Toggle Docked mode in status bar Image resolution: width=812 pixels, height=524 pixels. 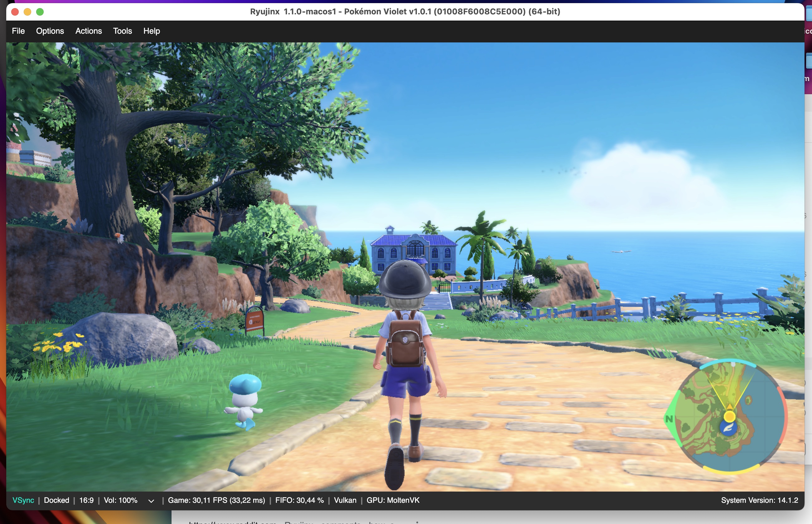[x=56, y=500]
